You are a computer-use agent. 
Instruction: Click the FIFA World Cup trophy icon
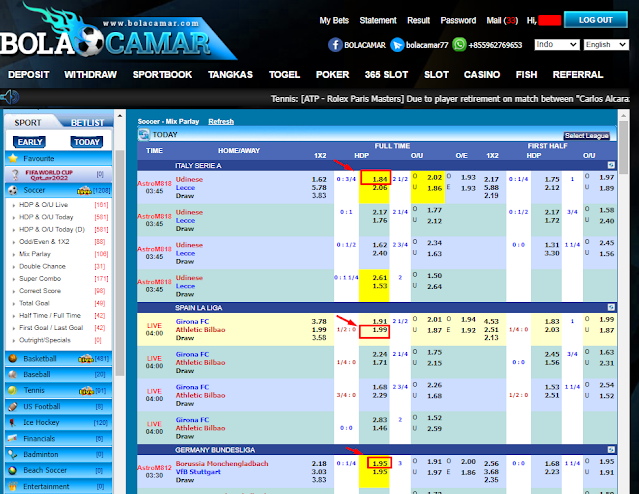tap(15, 175)
